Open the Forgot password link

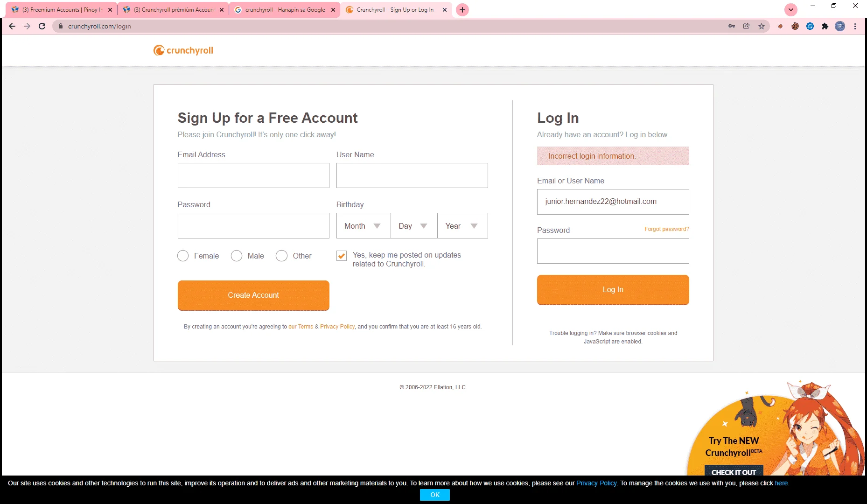(x=666, y=229)
